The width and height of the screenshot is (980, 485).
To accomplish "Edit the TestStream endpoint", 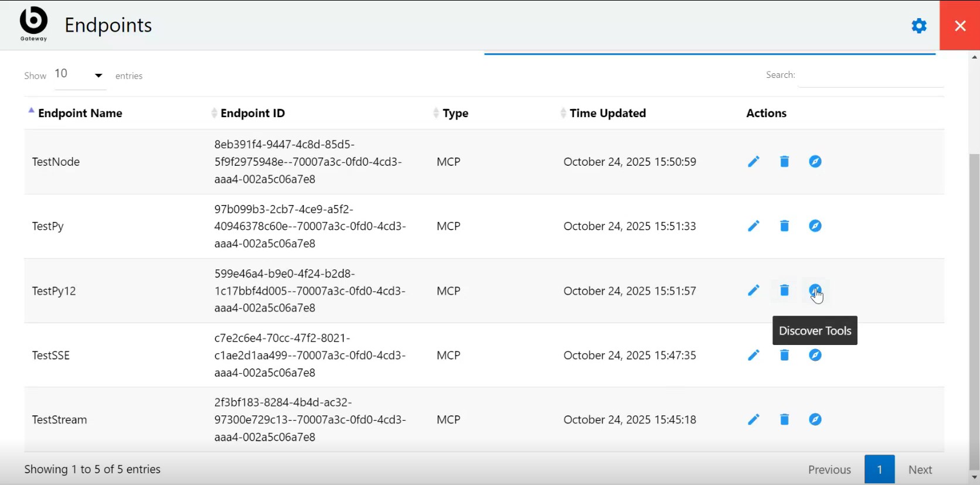I will coord(754,419).
